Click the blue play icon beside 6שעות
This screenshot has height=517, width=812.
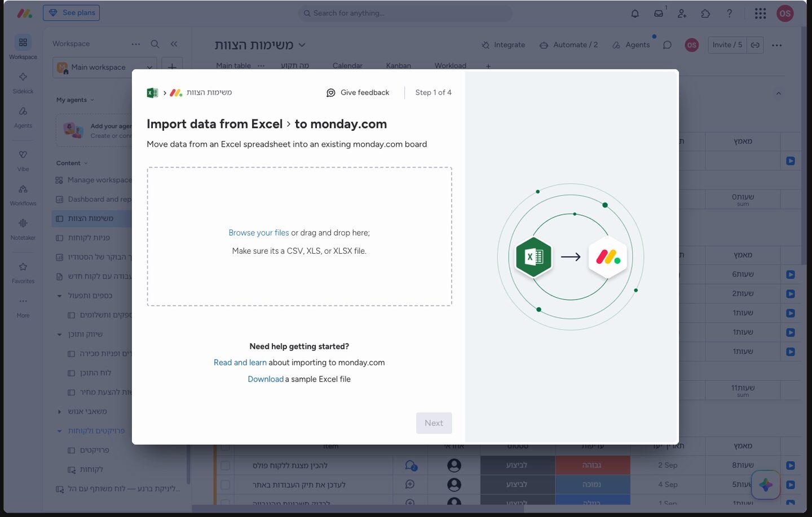coord(791,275)
